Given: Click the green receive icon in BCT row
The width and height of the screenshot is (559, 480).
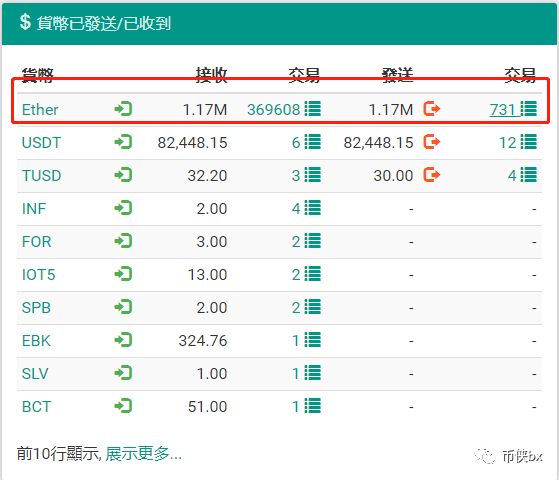Looking at the screenshot, I should [x=123, y=406].
